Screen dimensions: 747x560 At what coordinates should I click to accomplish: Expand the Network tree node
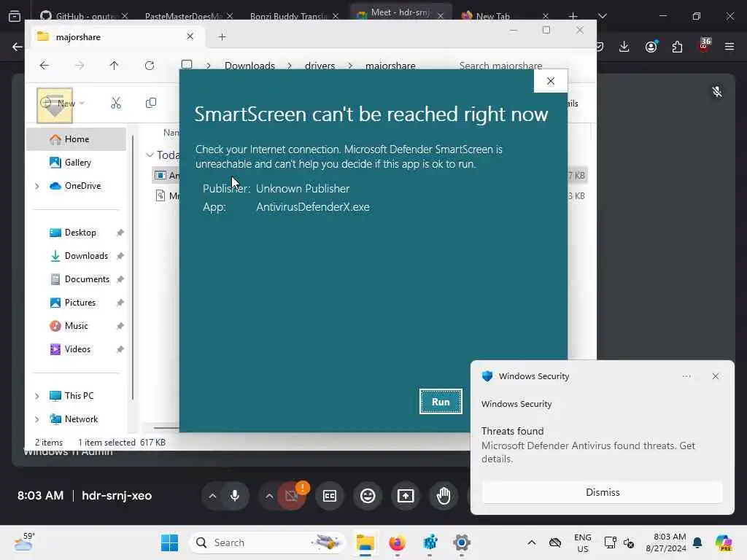click(37, 419)
